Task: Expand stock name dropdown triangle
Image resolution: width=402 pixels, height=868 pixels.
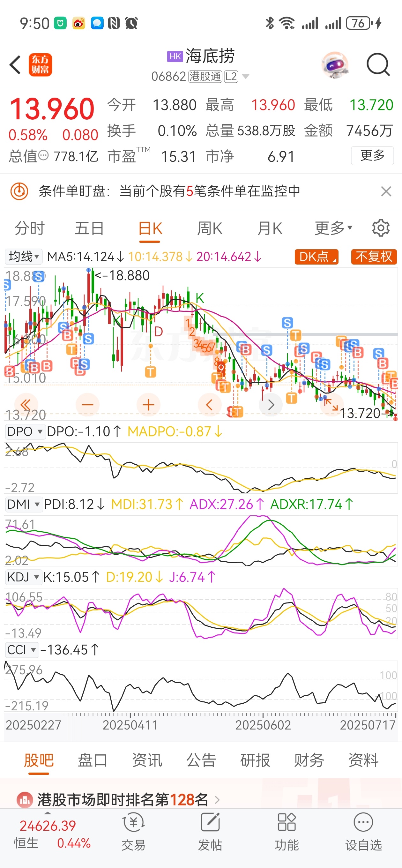Action: (x=246, y=77)
